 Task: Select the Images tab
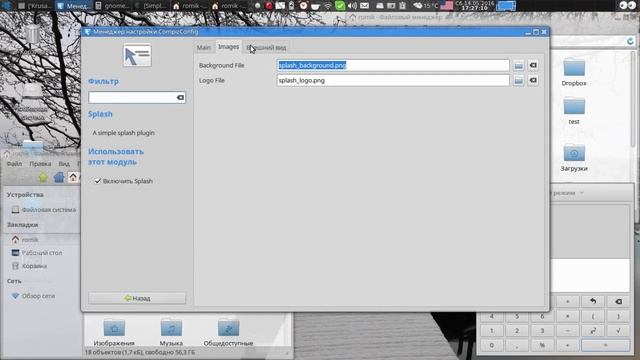click(x=228, y=47)
